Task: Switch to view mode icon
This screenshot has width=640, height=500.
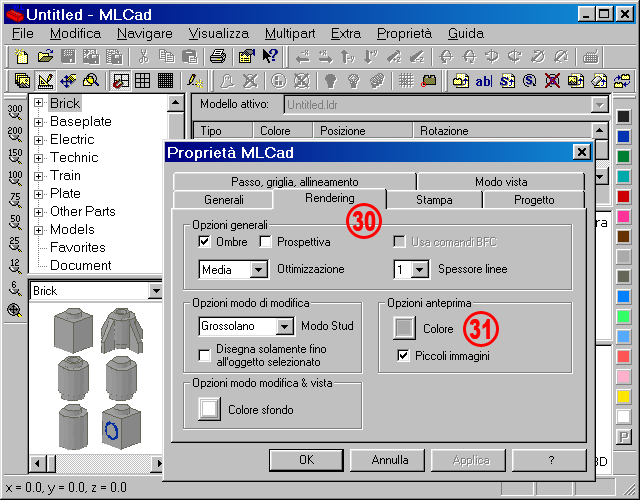Action: tap(22, 81)
